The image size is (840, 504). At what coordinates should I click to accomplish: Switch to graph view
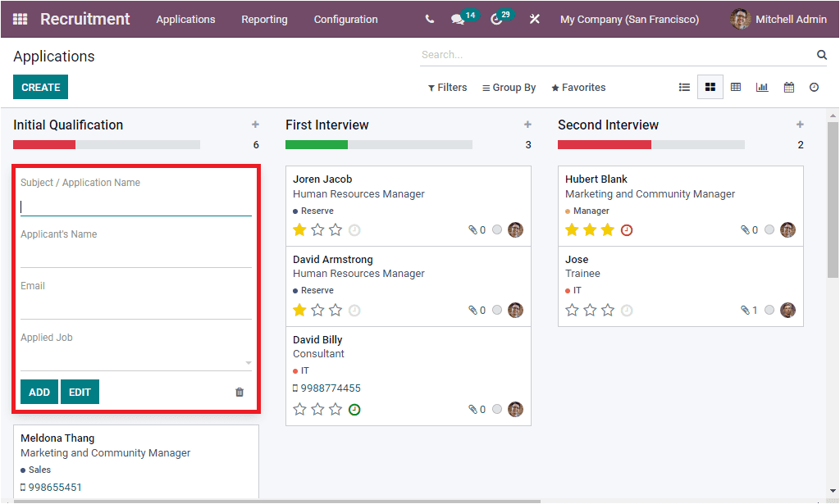coord(762,86)
